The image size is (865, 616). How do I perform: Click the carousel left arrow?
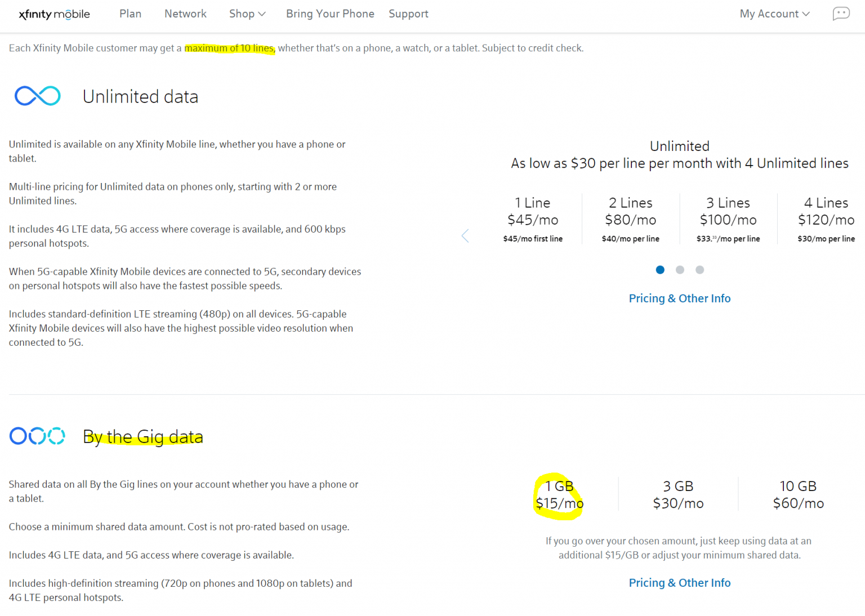click(x=465, y=236)
